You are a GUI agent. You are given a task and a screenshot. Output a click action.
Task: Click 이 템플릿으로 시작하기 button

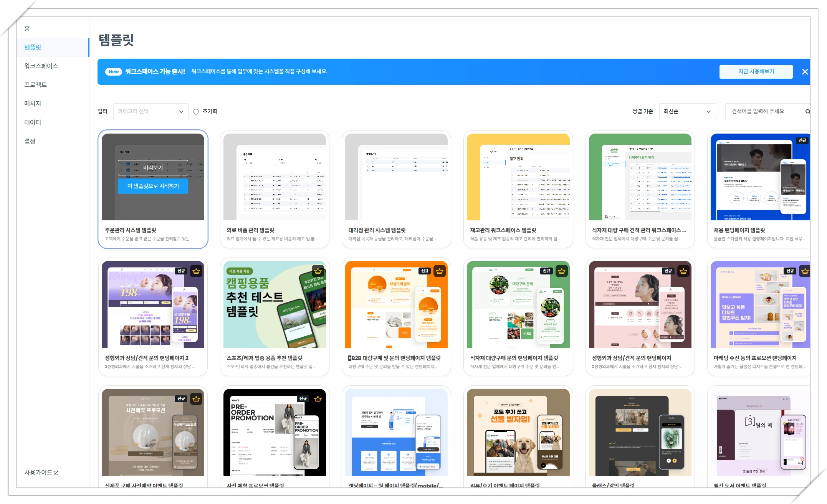(153, 186)
